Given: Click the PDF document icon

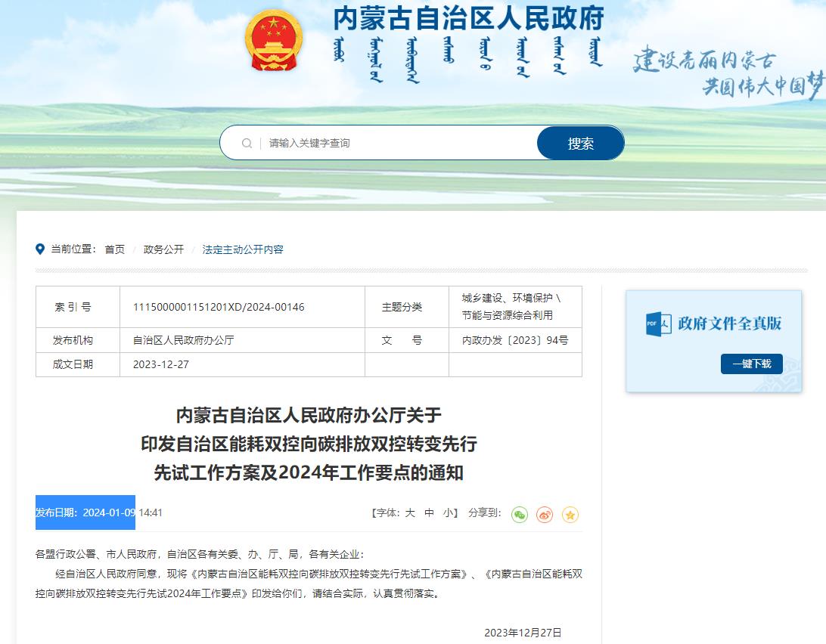Looking at the screenshot, I should pyautogui.click(x=658, y=324).
